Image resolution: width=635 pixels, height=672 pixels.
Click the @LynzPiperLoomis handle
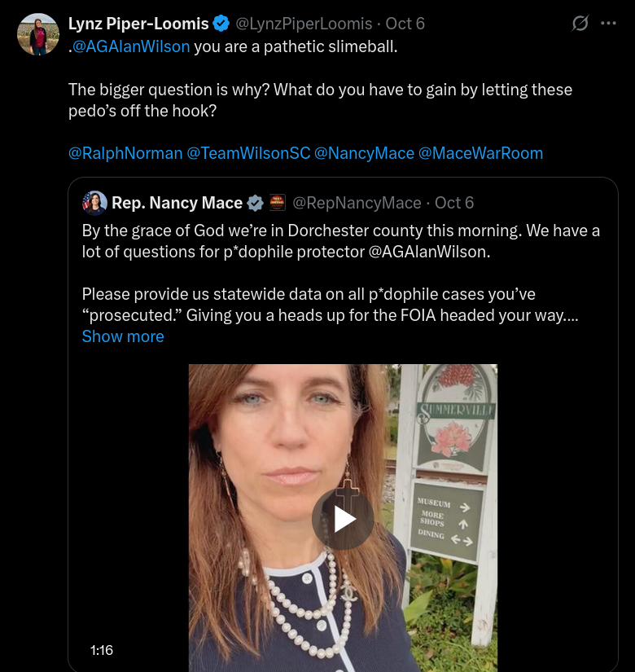click(x=304, y=24)
